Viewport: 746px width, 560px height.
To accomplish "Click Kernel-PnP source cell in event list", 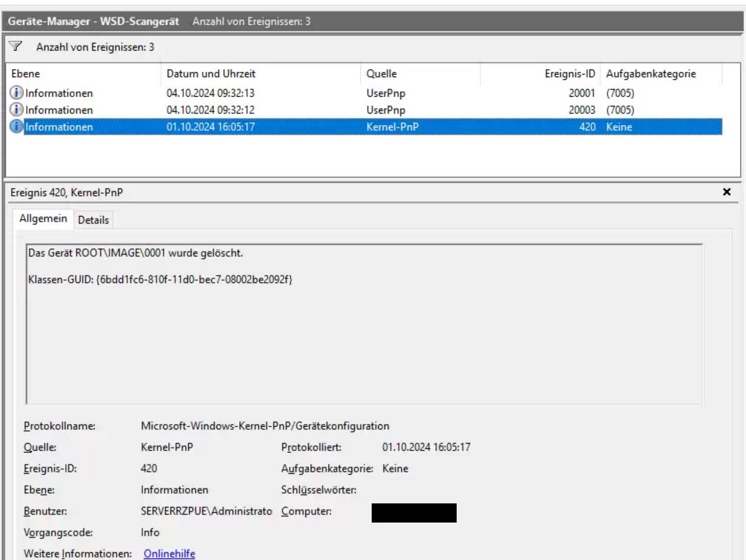I will coord(392,127).
